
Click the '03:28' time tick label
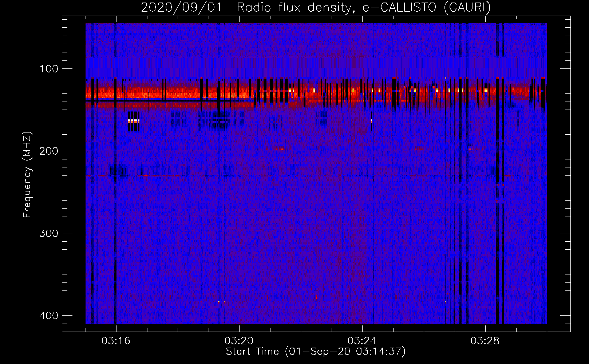485,341
